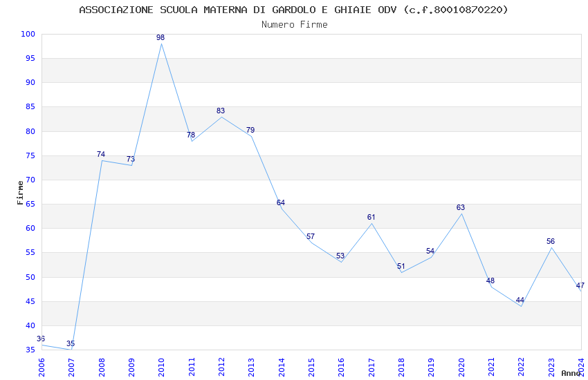
Task: Select the data point labeled 48
Action: click(x=490, y=281)
